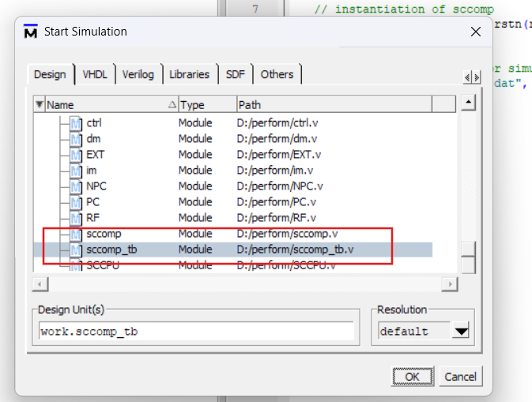Select the EXT module icon

pos(76,155)
